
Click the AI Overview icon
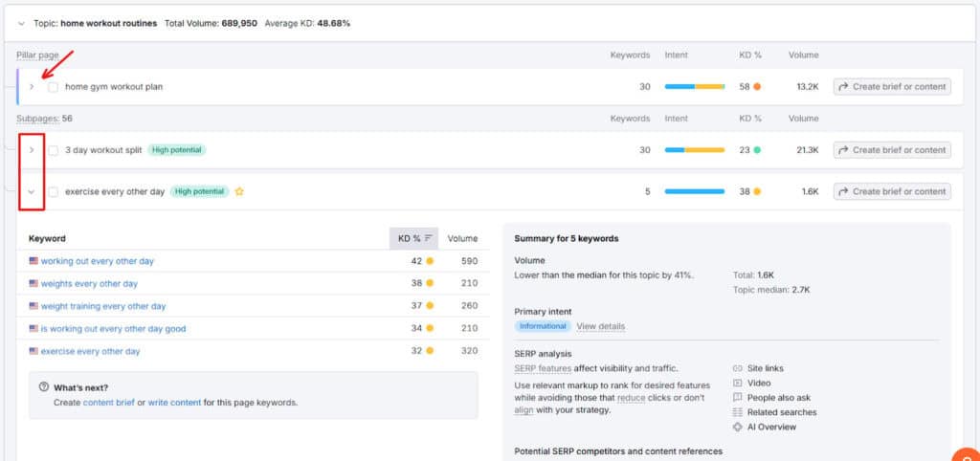(738, 428)
